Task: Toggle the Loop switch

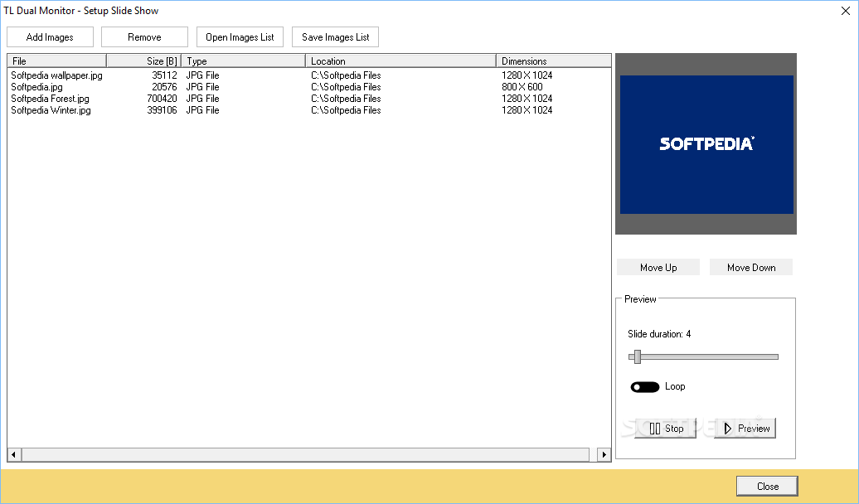Action: tap(645, 387)
